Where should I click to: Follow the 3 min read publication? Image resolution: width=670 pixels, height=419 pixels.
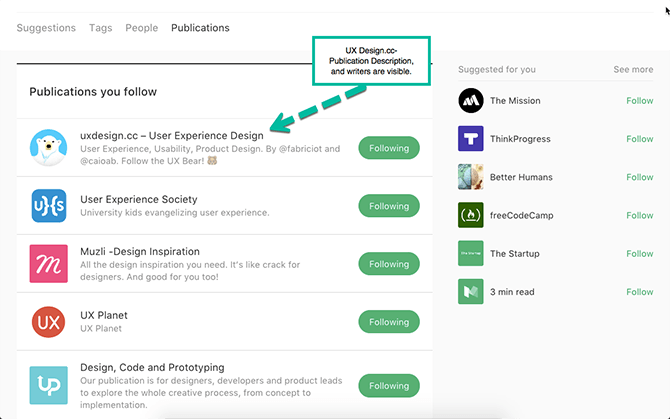tap(639, 292)
